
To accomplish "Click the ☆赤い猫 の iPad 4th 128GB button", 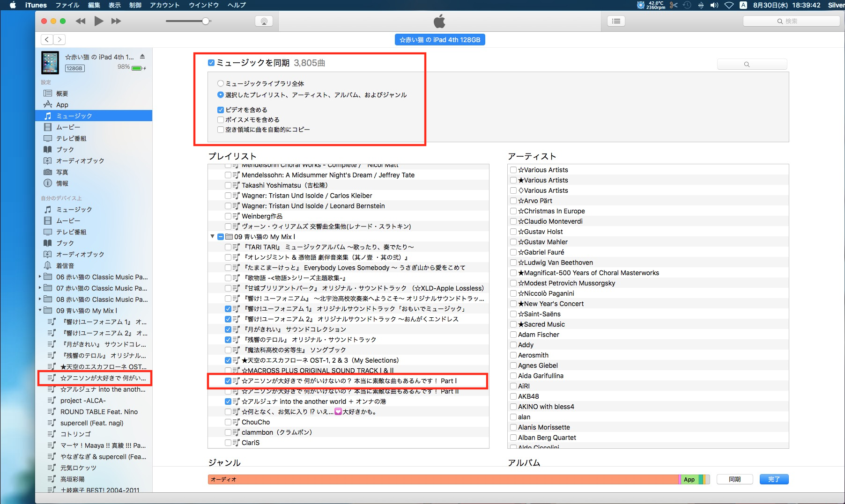I will 440,40.
